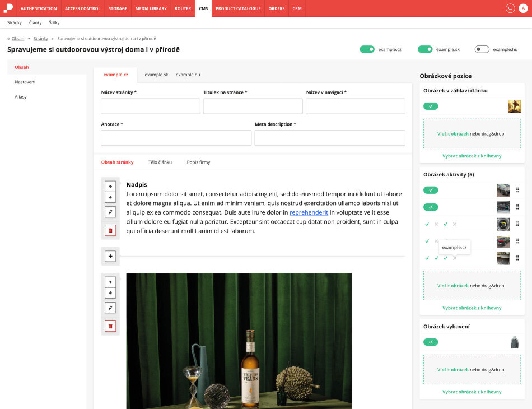Viewport: 532px width, 409px height.
Task: Click the Název stránky input field
Action: pyautogui.click(x=151, y=106)
